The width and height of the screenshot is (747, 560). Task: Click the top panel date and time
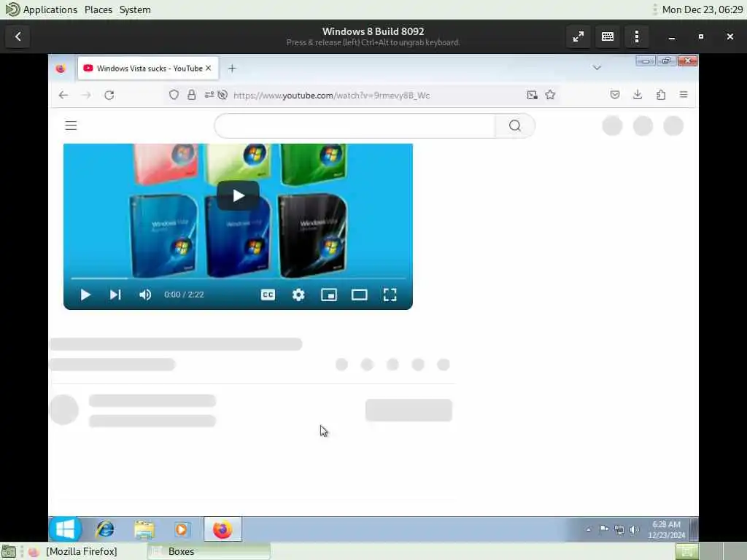pyautogui.click(x=703, y=9)
